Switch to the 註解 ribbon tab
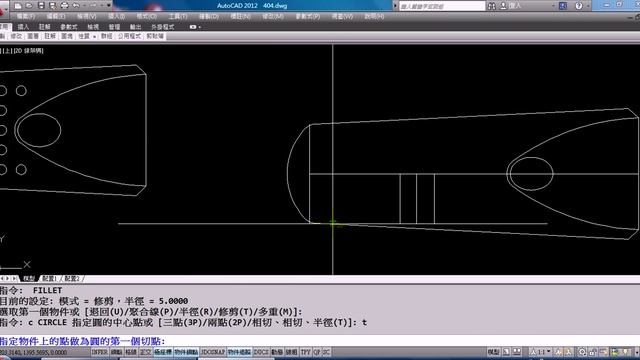 pyautogui.click(x=44, y=27)
